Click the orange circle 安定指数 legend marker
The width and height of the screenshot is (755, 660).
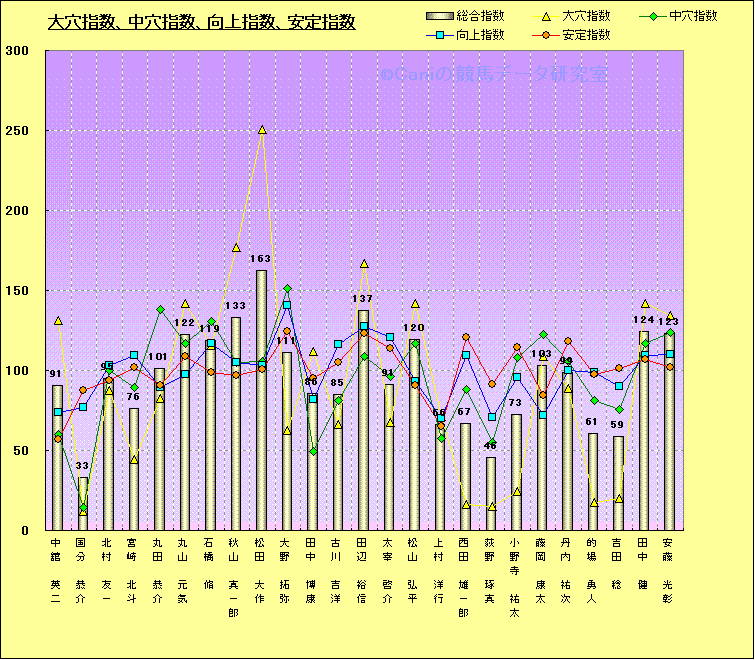[x=544, y=35]
